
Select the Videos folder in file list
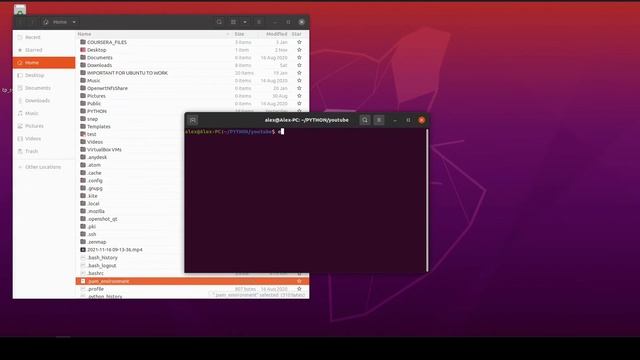tap(95, 142)
